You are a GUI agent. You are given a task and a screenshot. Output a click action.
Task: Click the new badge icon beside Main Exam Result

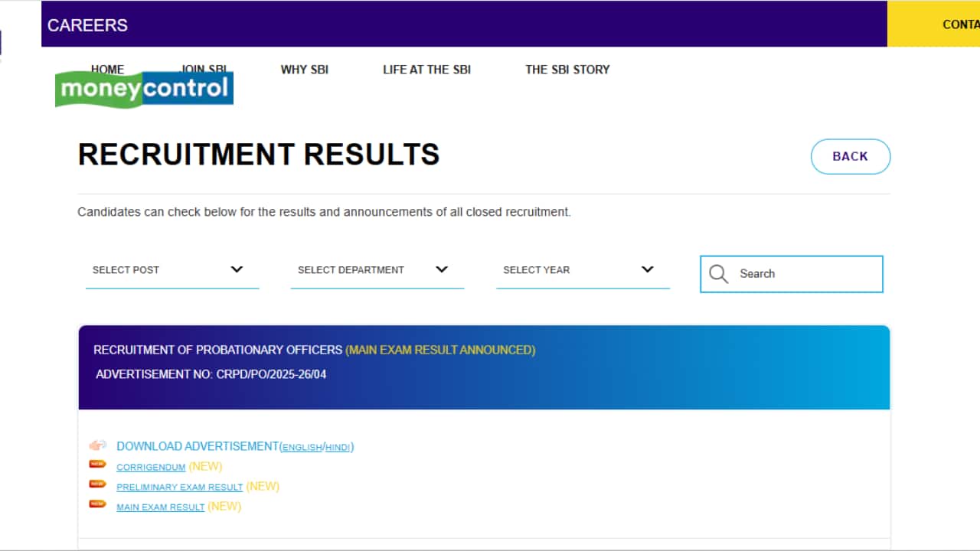[x=97, y=504]
